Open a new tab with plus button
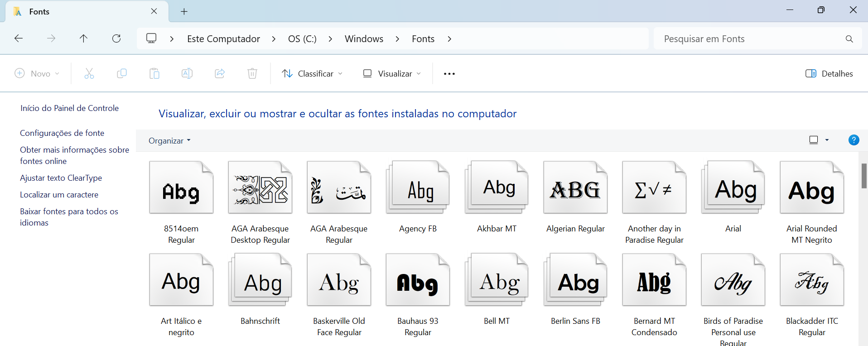 click(x=184, y=12)
